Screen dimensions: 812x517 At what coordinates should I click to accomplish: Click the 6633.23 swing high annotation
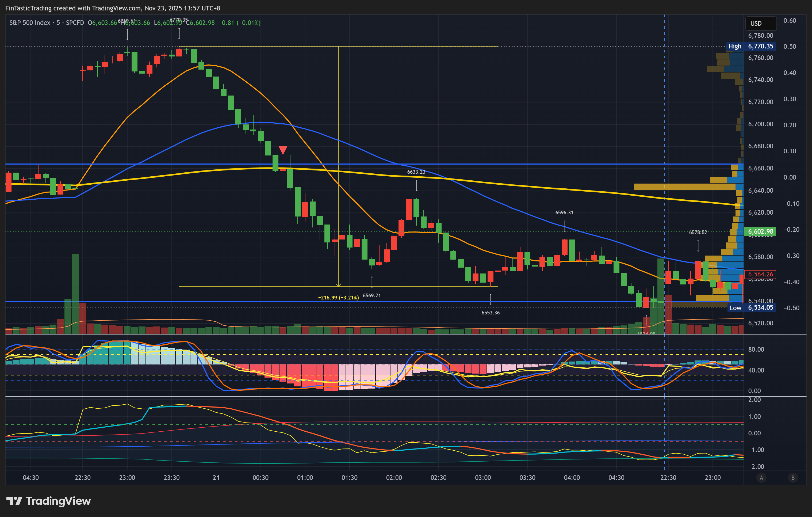pos(416,172)
